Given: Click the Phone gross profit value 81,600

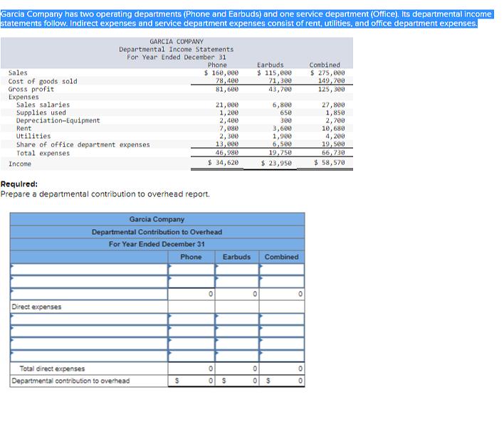Looking at the screenshot, I should pyautogui.click(x=227, y=89).
